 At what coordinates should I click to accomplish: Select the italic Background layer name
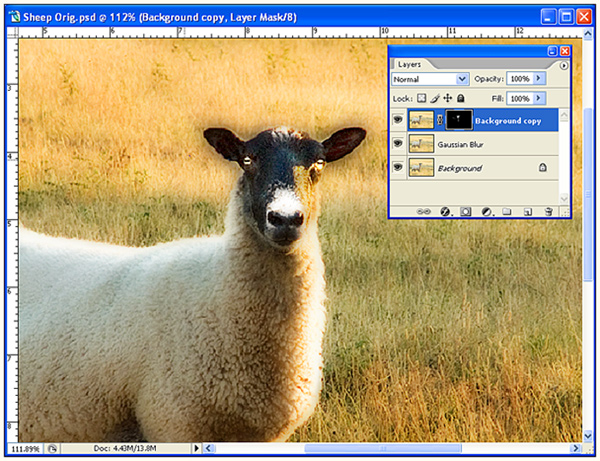460,168
